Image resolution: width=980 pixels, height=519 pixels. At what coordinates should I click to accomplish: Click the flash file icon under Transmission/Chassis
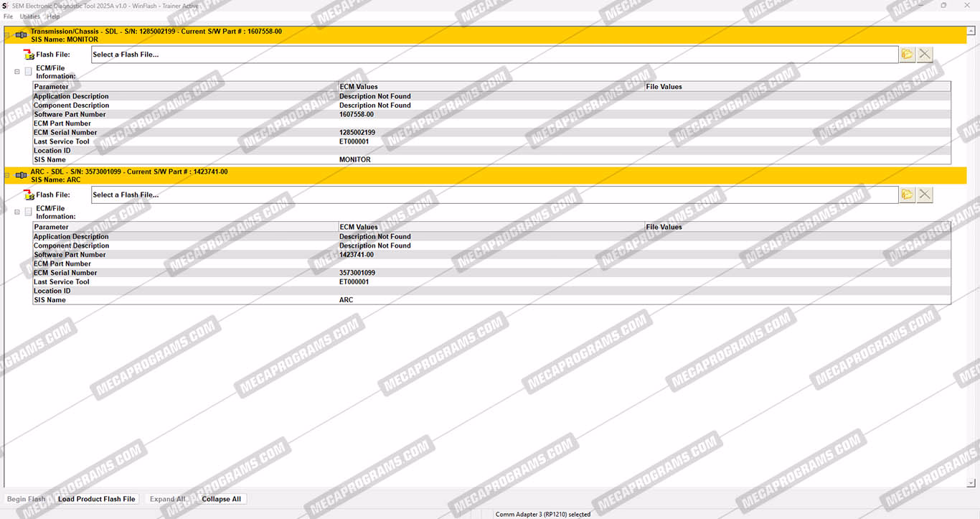[x=29, y=55]
